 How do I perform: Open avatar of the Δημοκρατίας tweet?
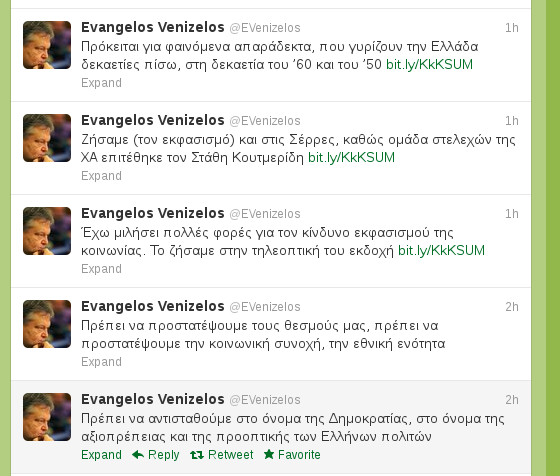(47, 417)
